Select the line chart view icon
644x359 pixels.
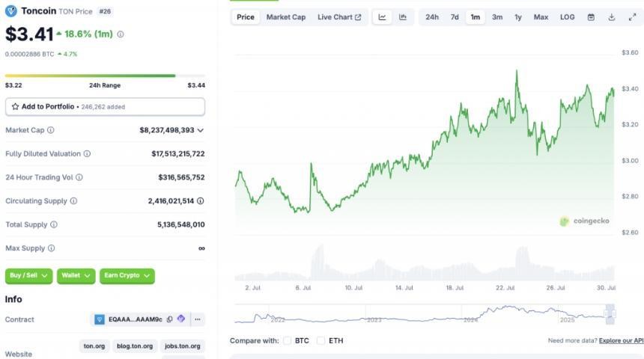coord(383,17)
